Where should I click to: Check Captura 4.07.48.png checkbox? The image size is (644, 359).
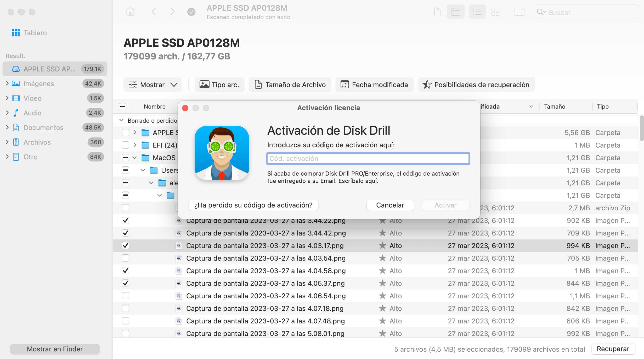click(x=126, y=321)
